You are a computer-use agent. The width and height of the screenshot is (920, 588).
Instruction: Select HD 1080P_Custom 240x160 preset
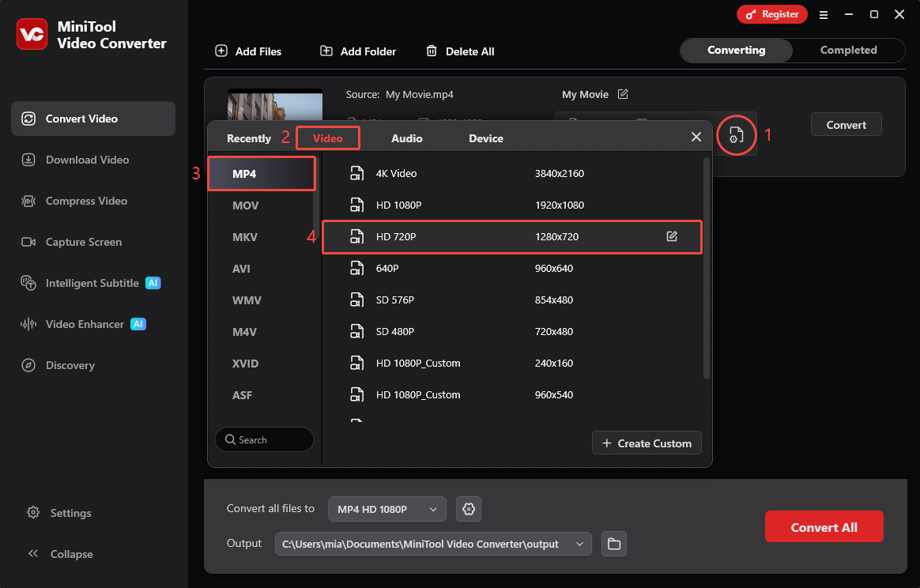tap(512, 364)
